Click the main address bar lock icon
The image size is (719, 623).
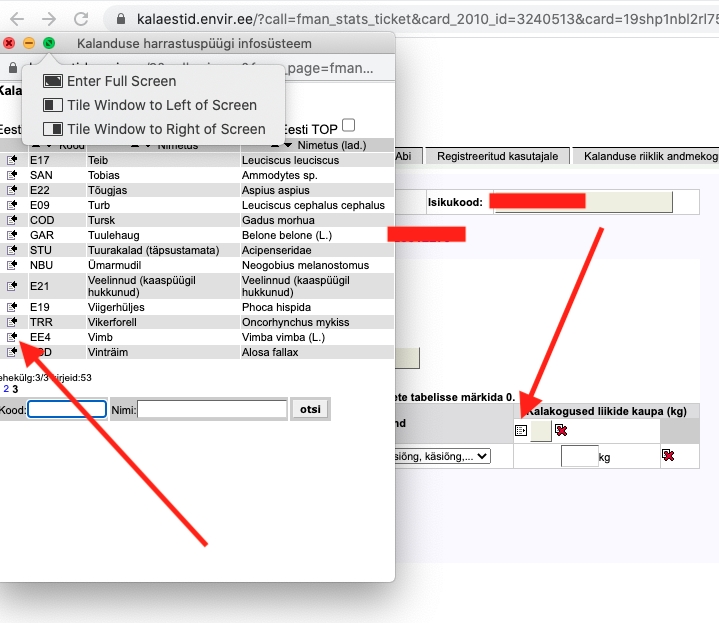point(121,19)
